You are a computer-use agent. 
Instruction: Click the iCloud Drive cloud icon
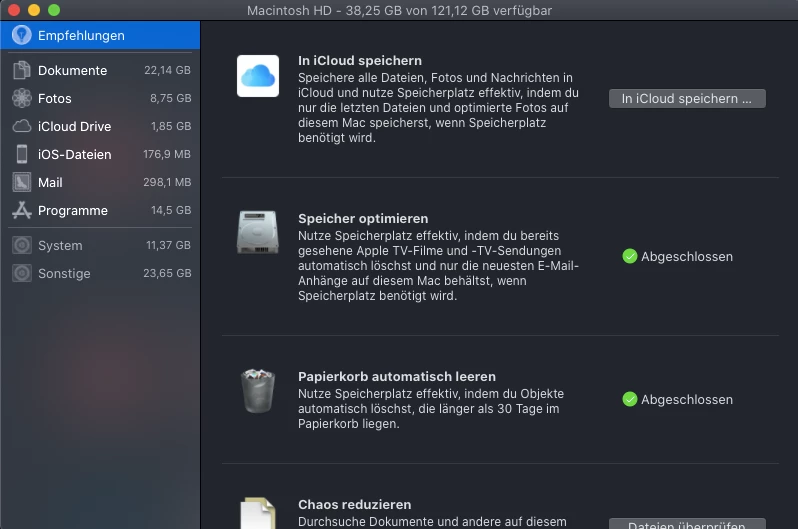click(21, 126)
